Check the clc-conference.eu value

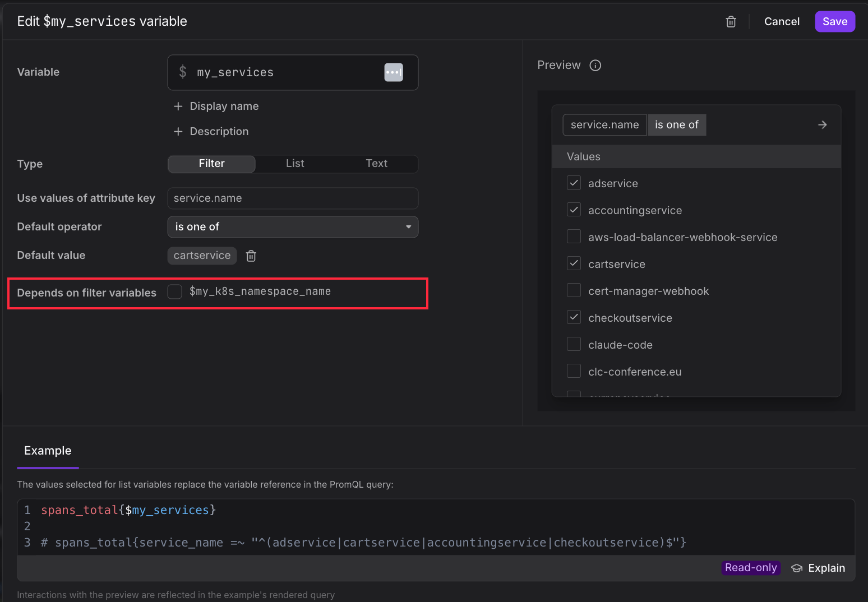574,372
